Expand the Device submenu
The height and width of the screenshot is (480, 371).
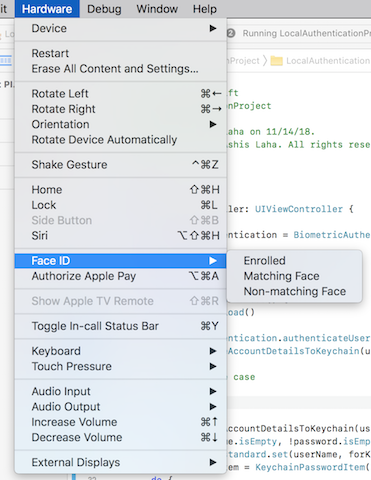[121, 28]
